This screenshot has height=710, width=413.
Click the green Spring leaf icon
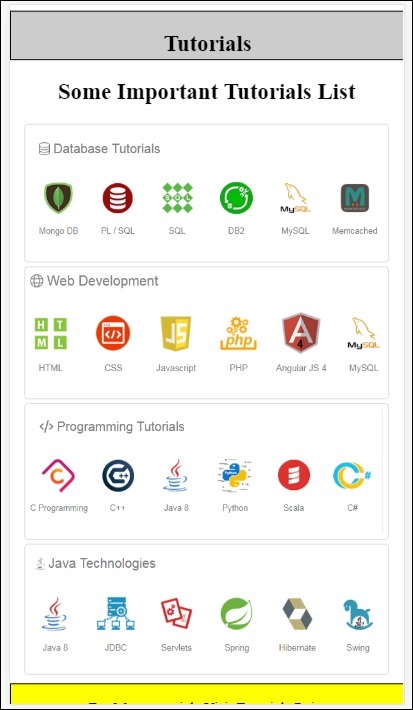pos(236,614)
